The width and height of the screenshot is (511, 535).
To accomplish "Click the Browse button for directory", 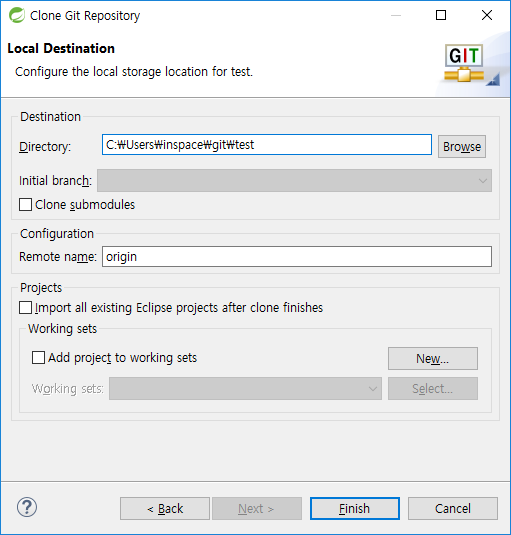I will click(462, 146).
